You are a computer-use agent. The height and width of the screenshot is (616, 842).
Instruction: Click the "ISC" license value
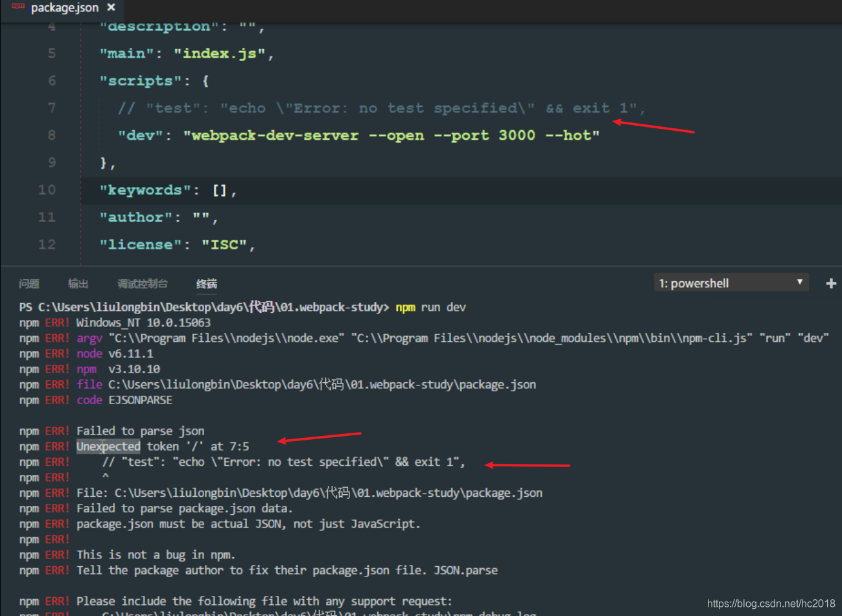[x=224, y=244]
